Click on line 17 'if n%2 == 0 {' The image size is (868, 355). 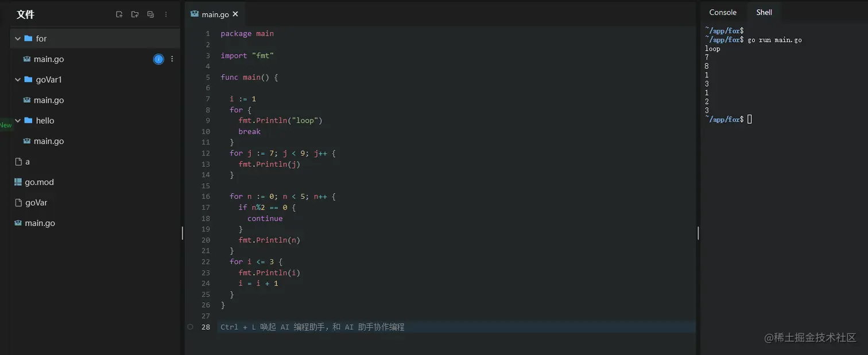point(267,208)
